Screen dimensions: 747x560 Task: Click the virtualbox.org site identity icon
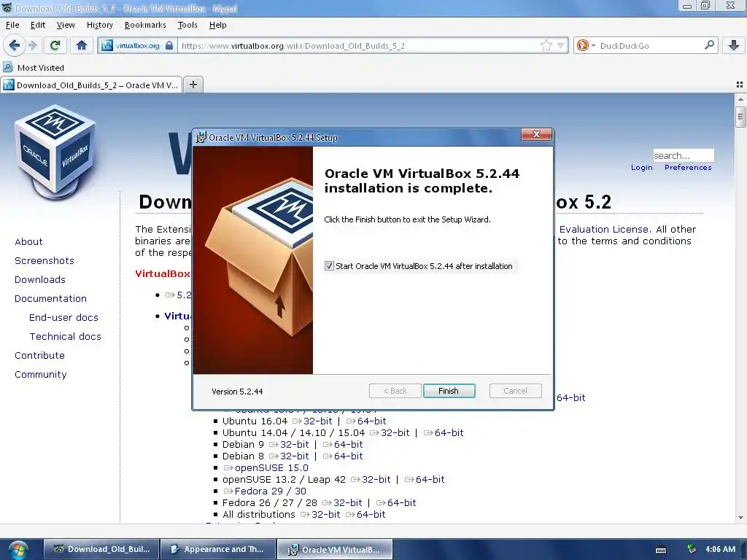click(x=137, y=46)
